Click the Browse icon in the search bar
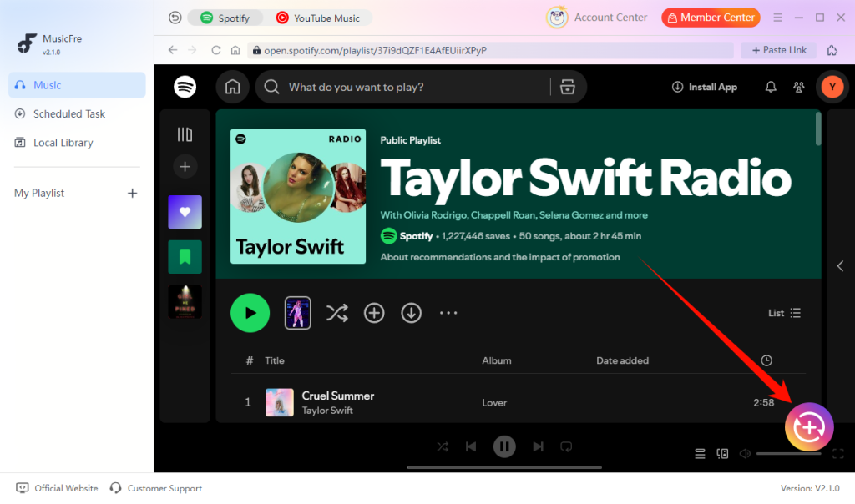Screen dimensions: 855x504 click(567, 87)
